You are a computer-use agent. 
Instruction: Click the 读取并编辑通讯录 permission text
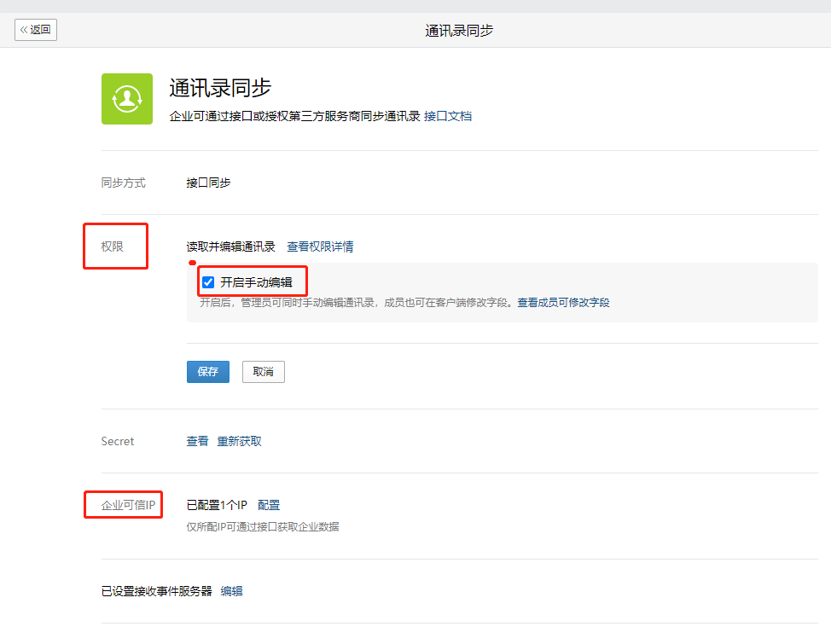[230, 247]
